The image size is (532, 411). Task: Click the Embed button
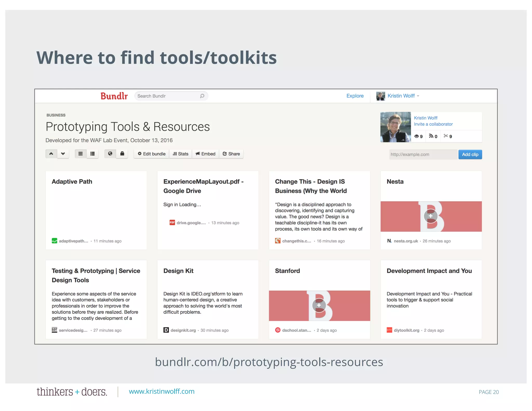(205, 154)
